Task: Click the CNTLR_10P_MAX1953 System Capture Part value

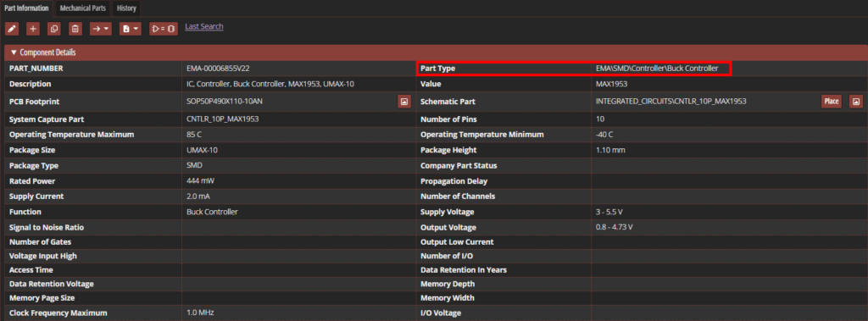Action: (x=223, y=119)
